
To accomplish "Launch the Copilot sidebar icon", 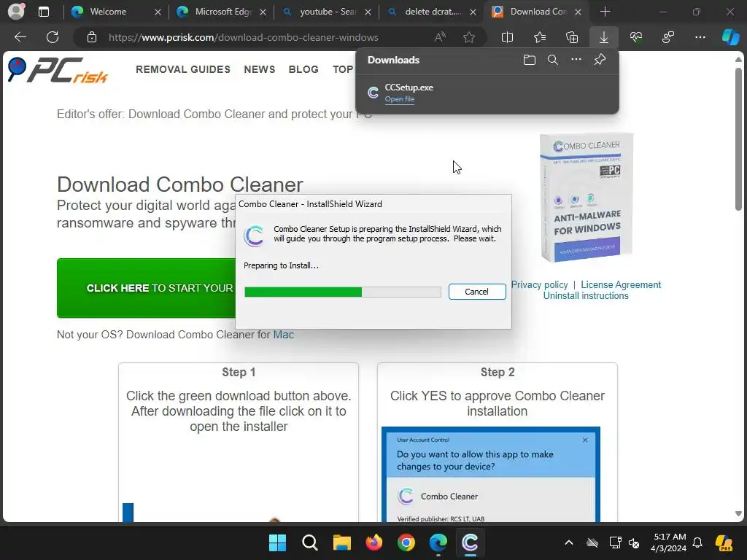I will (730, 37).
